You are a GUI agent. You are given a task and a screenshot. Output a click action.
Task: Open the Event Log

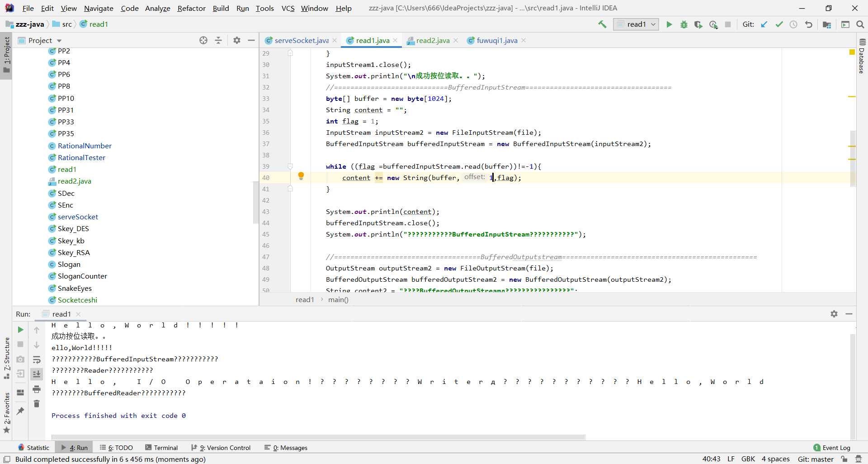coord(832,448)
